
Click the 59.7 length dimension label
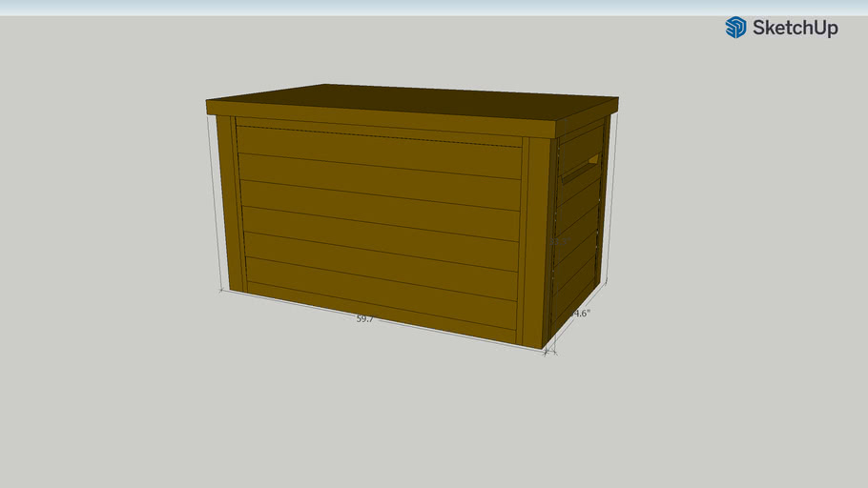coord(364,319)
